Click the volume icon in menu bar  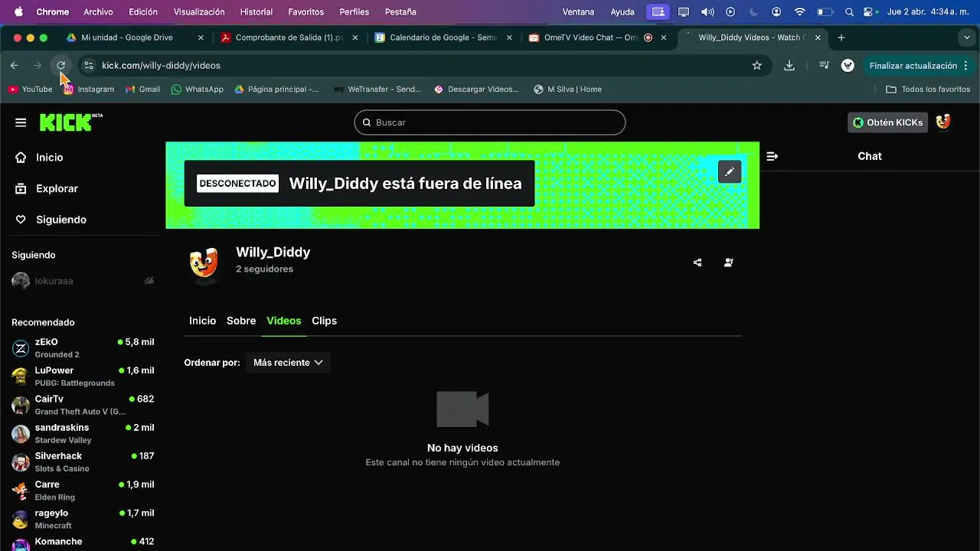pyautogui.click(x=707, y=11)
